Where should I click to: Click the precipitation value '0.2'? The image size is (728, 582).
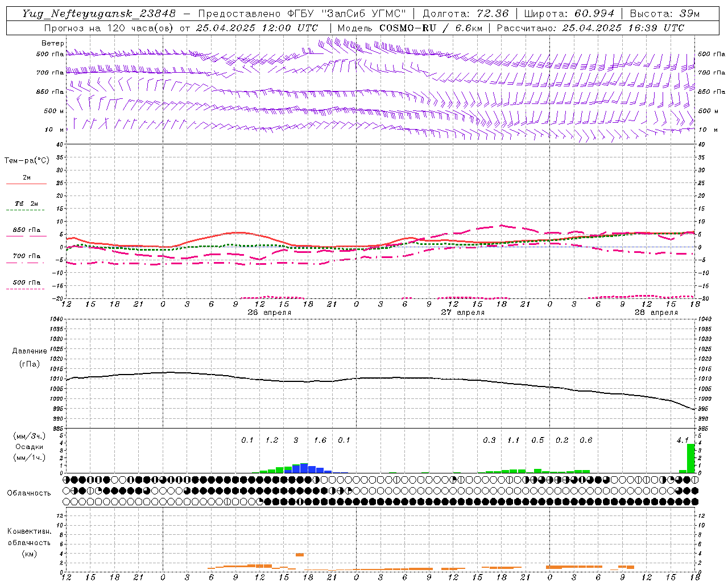tap(562, 440)
